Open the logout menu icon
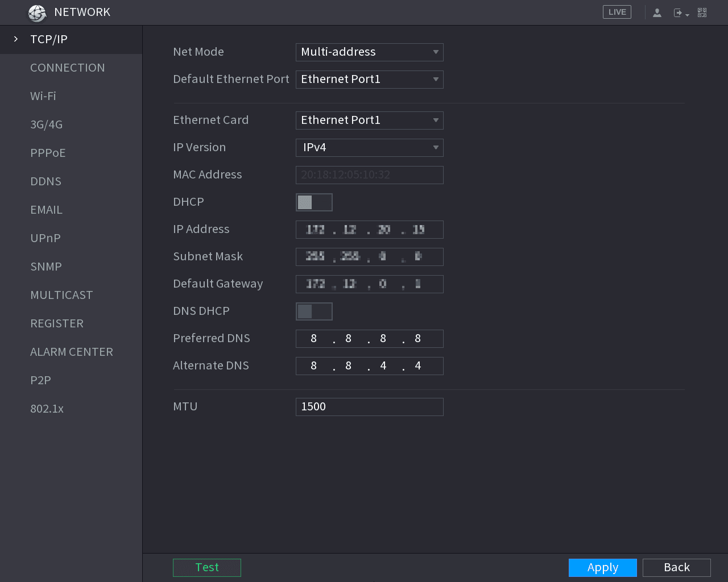Viewport: 728px width, 582px height. (x=681, y=13)
